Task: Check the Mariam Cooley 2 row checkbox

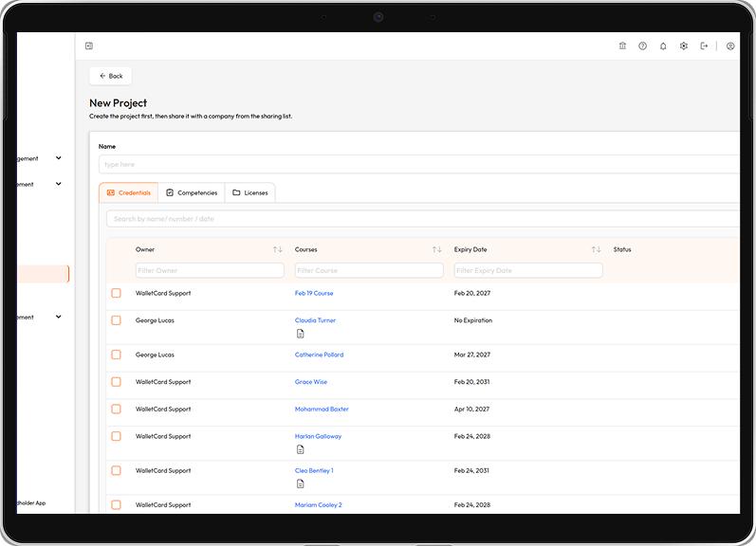Action: click(116, 505)
